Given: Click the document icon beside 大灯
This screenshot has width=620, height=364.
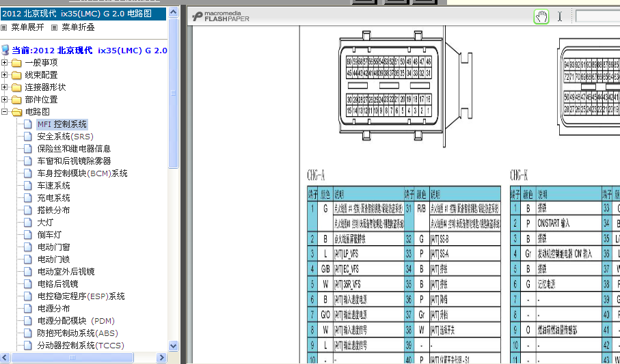Looking at the screenshot, I should (x=27, y=223).
